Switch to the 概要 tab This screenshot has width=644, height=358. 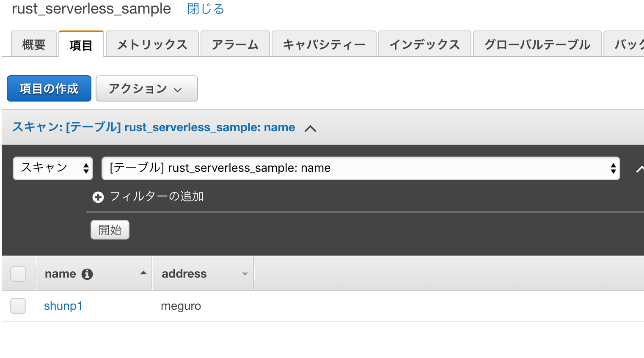(33, 44)
